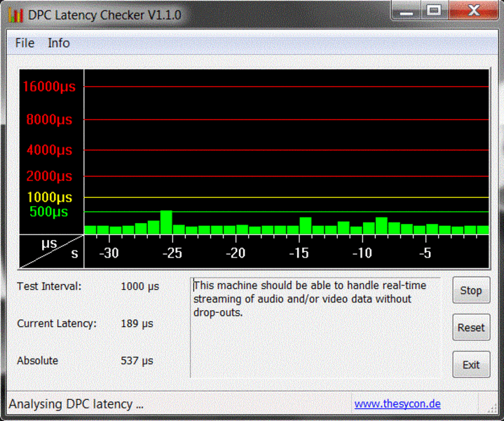
Task: Close the DPC Latency Checker window
Action: point(474,11)
